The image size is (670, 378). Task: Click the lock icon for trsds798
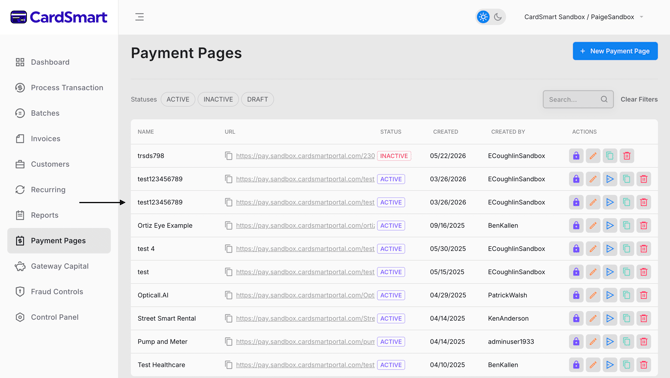(576, 156)
